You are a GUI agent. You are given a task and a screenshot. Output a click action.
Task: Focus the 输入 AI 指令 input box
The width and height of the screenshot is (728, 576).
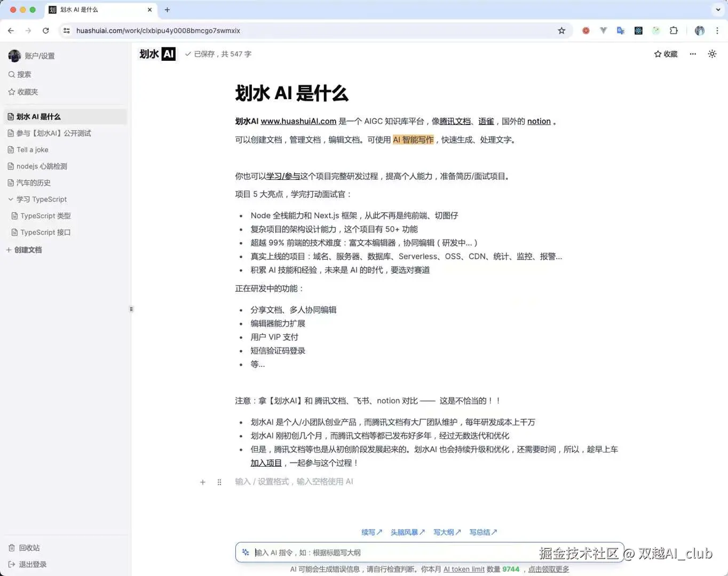(x=430, y=553)
